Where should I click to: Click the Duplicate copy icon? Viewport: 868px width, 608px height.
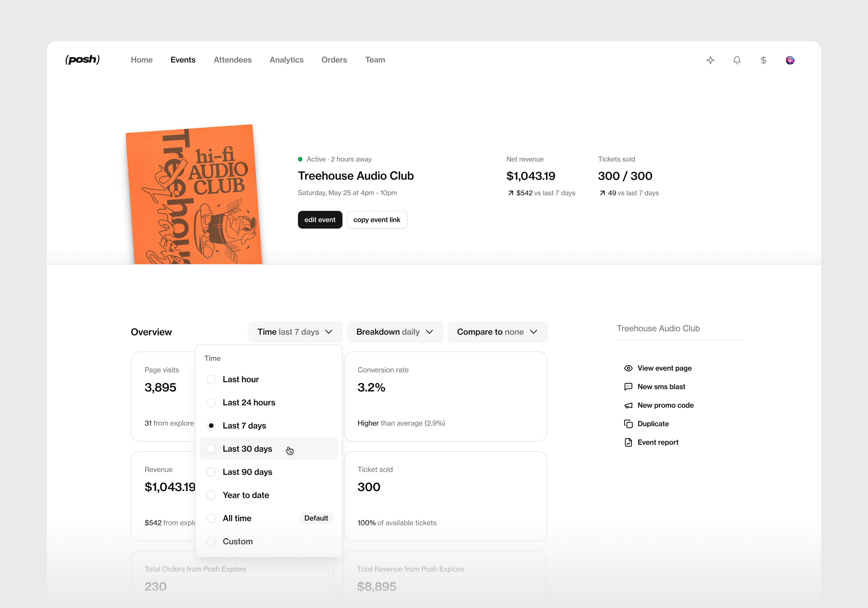[x=628, y=424]
